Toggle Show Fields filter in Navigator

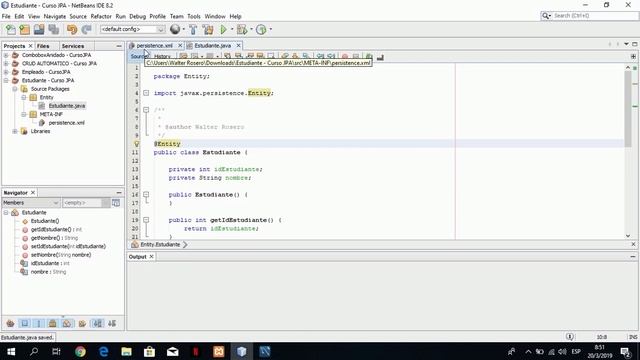tap(24, 324)
